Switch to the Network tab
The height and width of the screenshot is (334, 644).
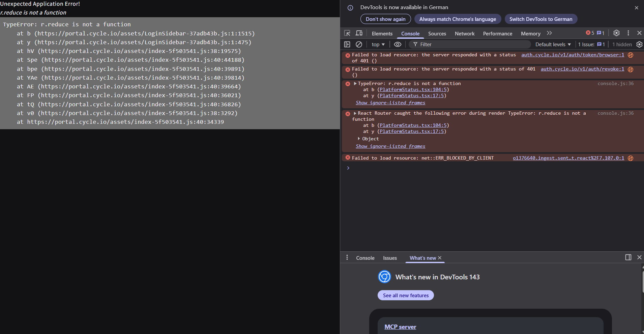(464, 34)
